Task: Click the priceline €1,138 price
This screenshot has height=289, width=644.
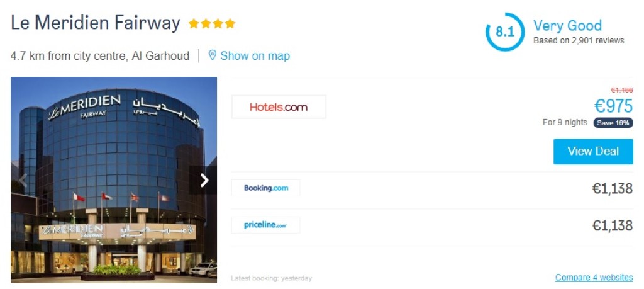Action: [x=613, y=225]
